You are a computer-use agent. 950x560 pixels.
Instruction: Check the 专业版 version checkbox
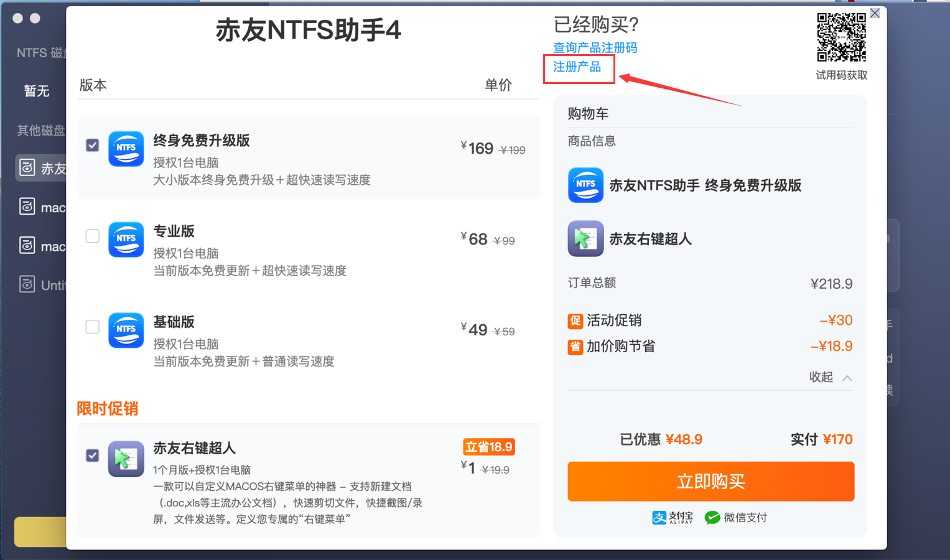coord(93,236)
